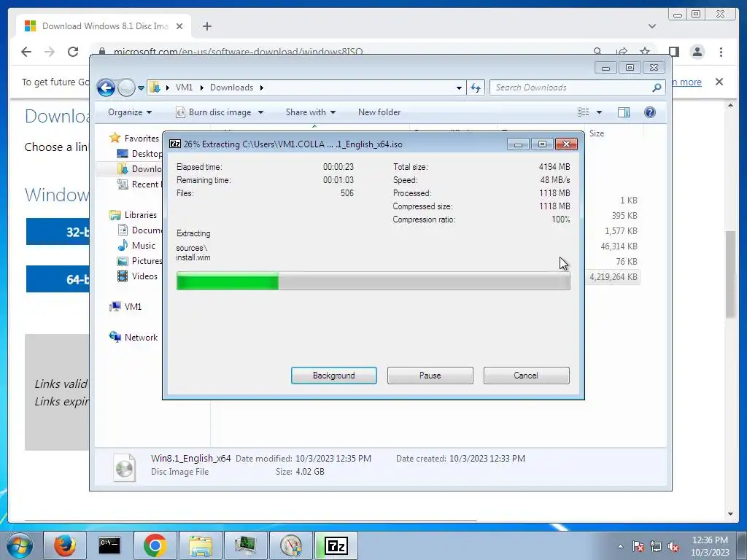Open the Chrome tab search dropdown
Screen dimensions: 747x560
tap(651, 26)
